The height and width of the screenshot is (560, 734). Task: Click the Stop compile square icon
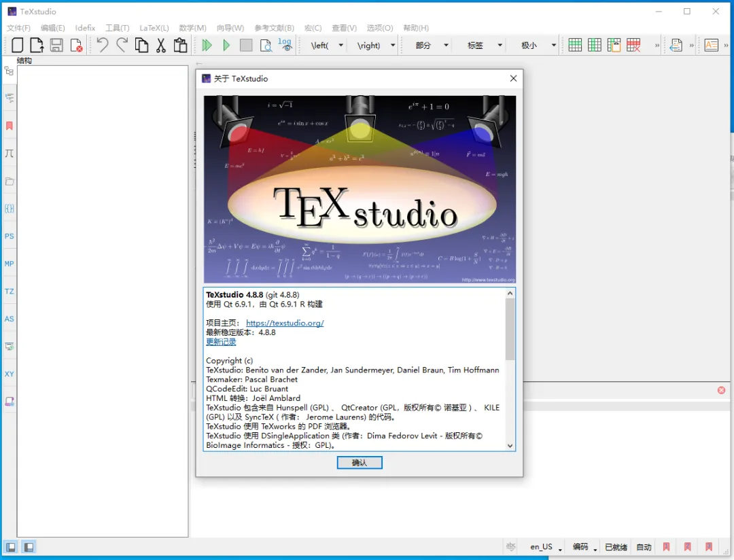[246, 46]
